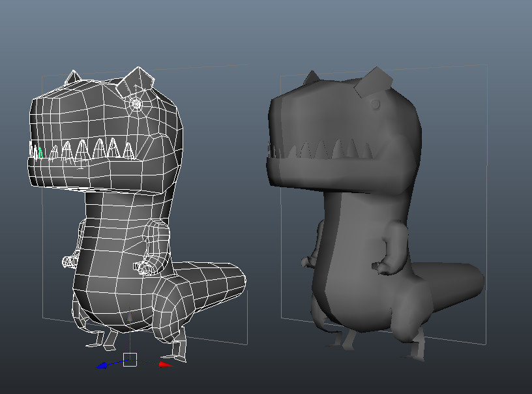Select the wireframe dinosaur's eye
Image resolution: width=532 pixels, height=394 pixels.
click(136, 103)
